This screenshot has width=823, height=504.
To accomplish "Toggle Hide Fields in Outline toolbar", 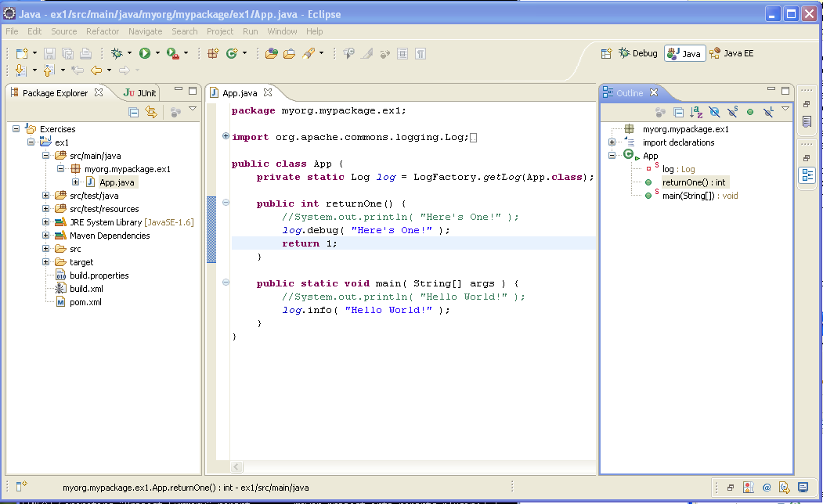I will pos(714,112).
